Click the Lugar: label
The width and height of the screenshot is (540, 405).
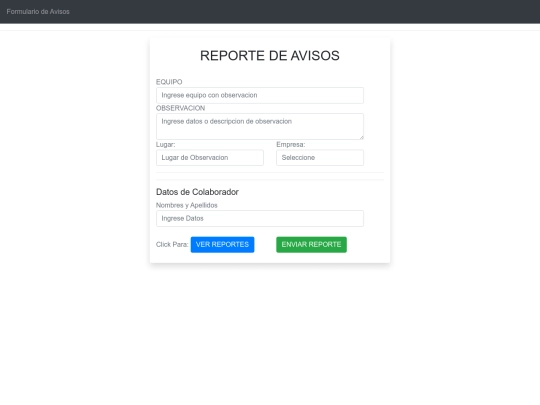point(166,145)
